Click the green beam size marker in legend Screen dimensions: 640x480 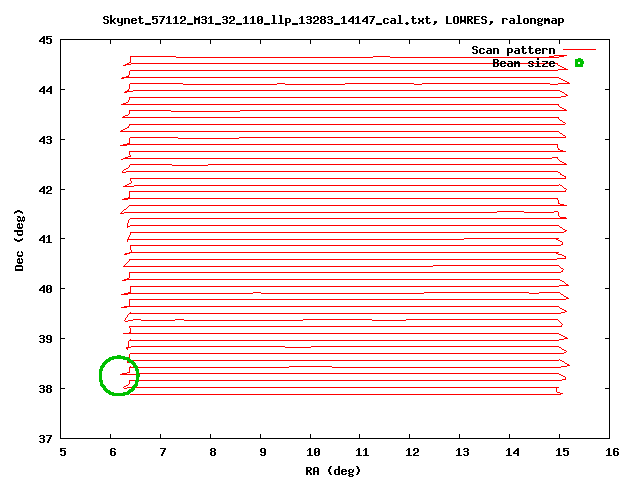tap(579, 63)
